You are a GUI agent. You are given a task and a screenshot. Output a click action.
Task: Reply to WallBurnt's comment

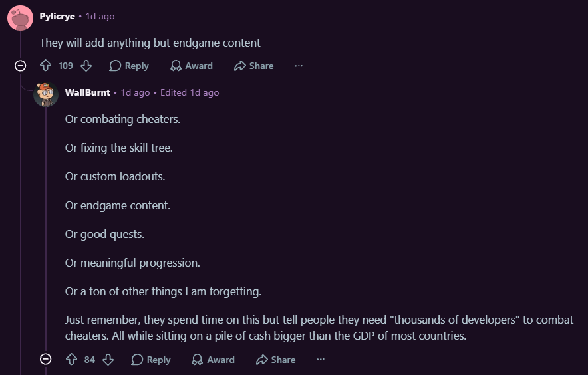[151, 360]
